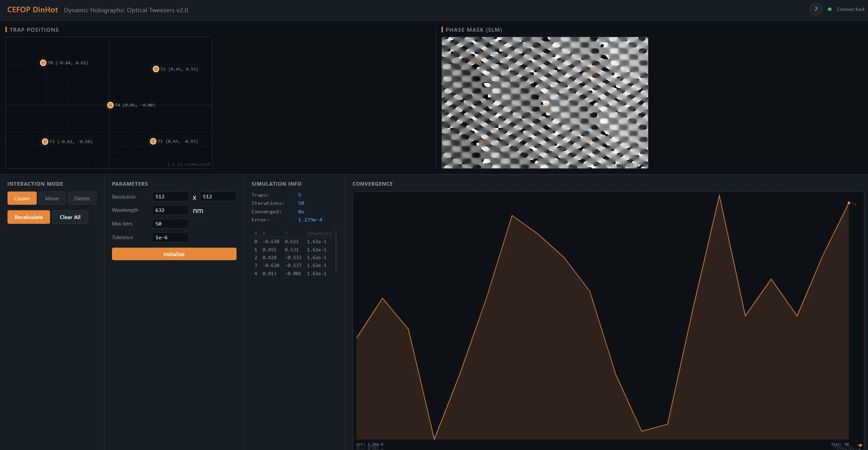The height and width of the screenshot is (450, 868).
Task: Click trap T0 marker in trap positions
Action: (43, 63)
